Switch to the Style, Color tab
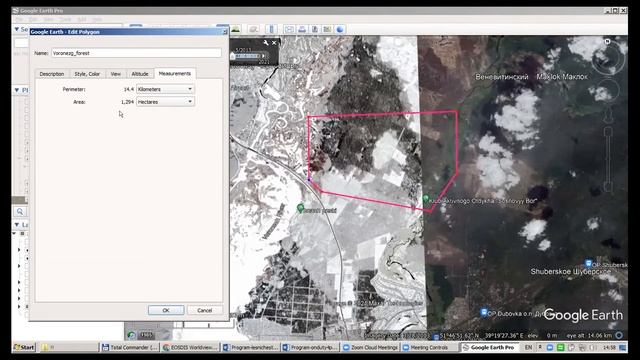 (x=87, y=74)
